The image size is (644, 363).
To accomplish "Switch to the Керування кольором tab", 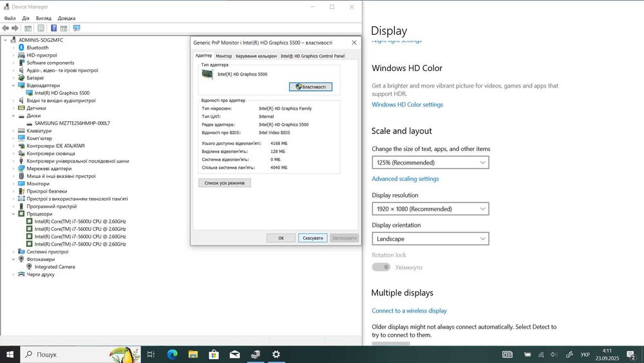I will tap(256, 56).
